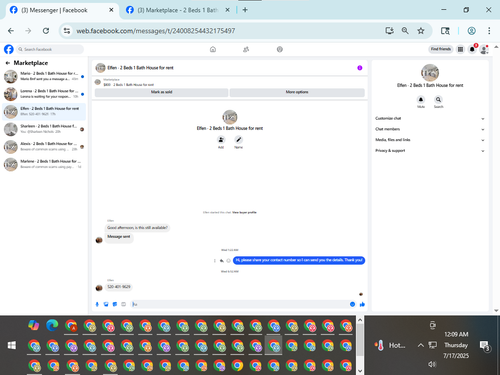
Task: Click the Marketplace listing thumbnail below the chat header
Action: point(98,82)
